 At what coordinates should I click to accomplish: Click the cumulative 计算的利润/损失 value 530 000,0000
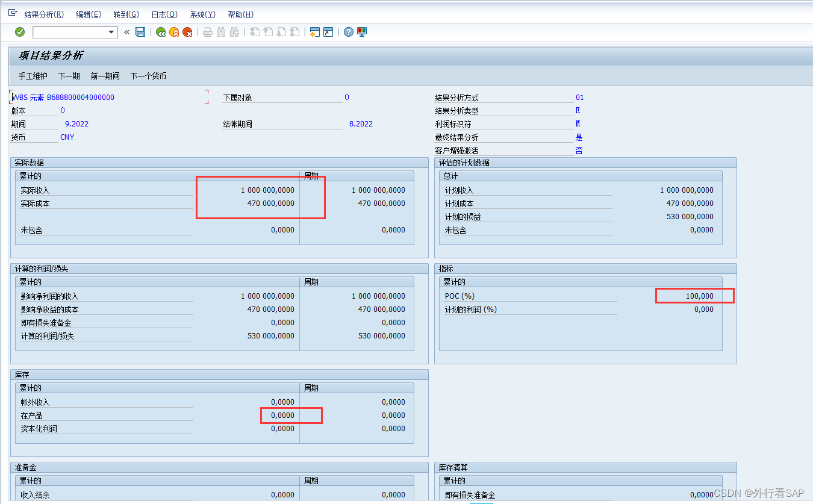coord(271,336)
